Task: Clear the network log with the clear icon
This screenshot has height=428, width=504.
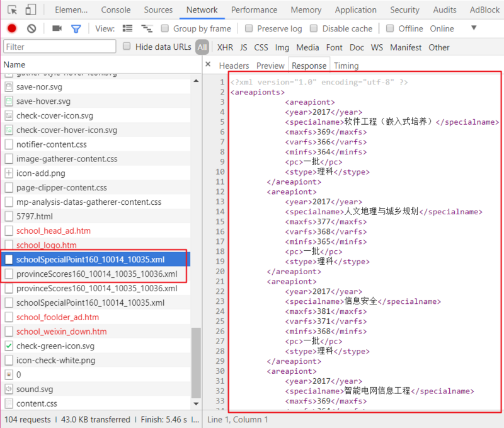Action: click(x=31, y=28)
